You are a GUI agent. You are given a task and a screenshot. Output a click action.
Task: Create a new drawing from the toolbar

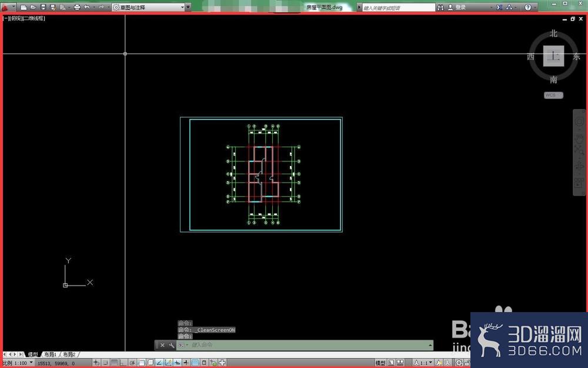click(24, 7)
